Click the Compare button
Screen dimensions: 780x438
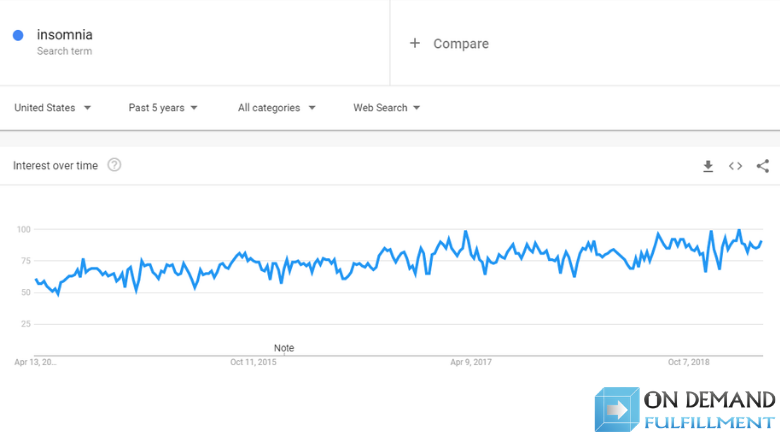click(460, 44)
